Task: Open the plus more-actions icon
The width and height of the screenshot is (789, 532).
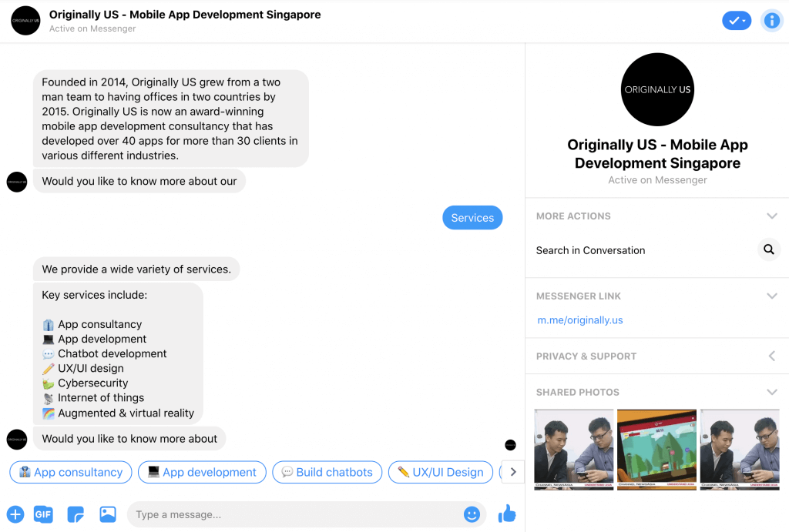Action: pos(15,514)
